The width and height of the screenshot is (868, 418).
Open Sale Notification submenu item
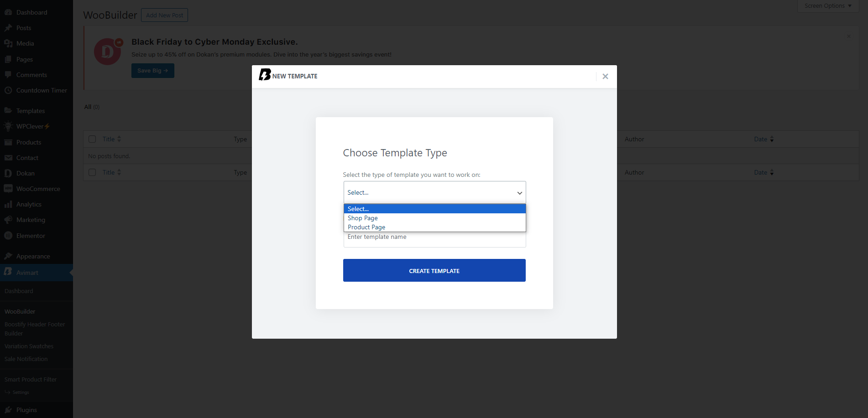(x=26, y=359)
